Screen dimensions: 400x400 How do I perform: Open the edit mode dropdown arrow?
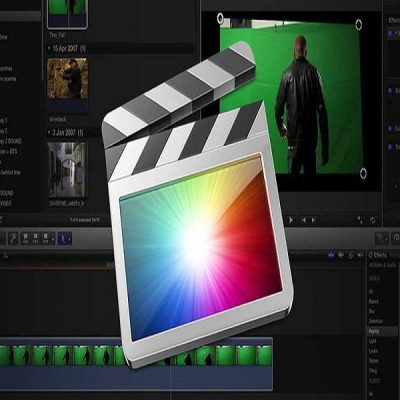[53, 239]
